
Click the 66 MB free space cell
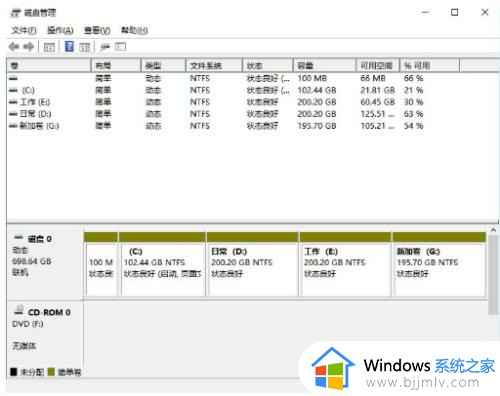373,78
